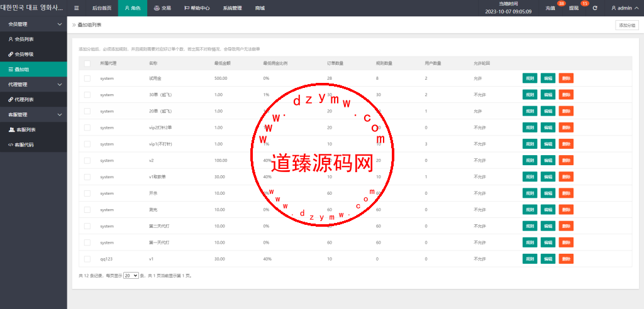Click 删除 for the v1取款单 row

566,177
